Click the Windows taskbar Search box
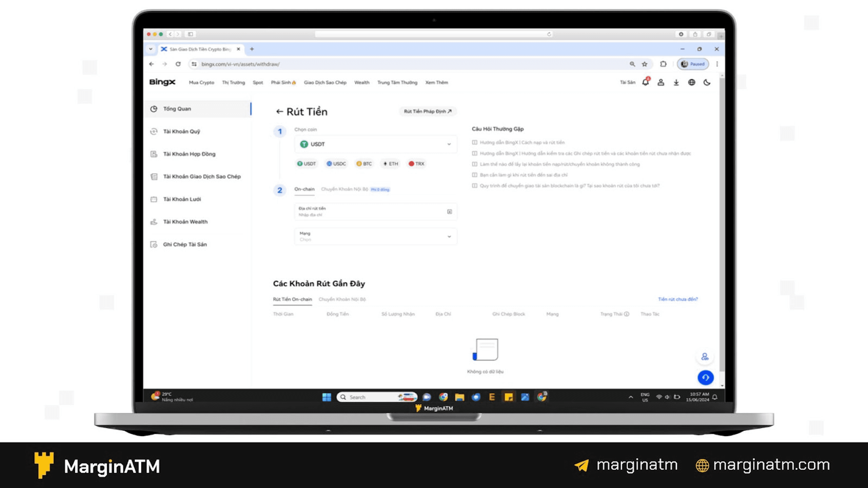The height and width of the screenshot is (488, 868). [x=377, y=397]
